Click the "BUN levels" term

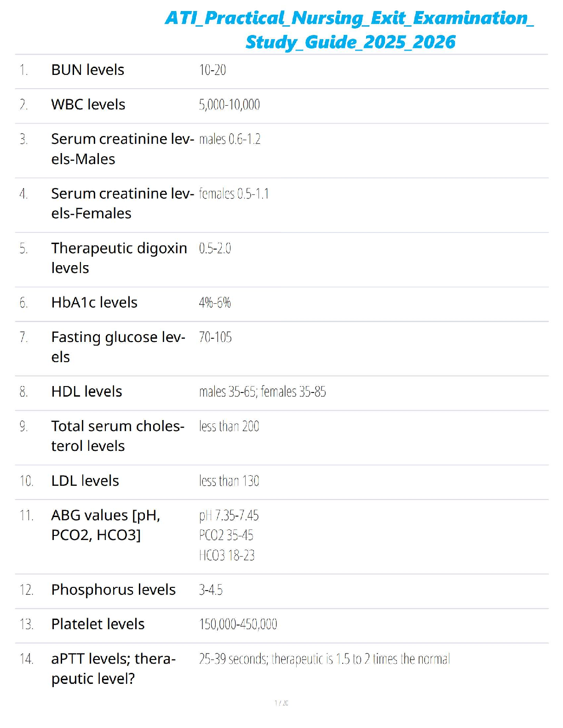point(88,70)
